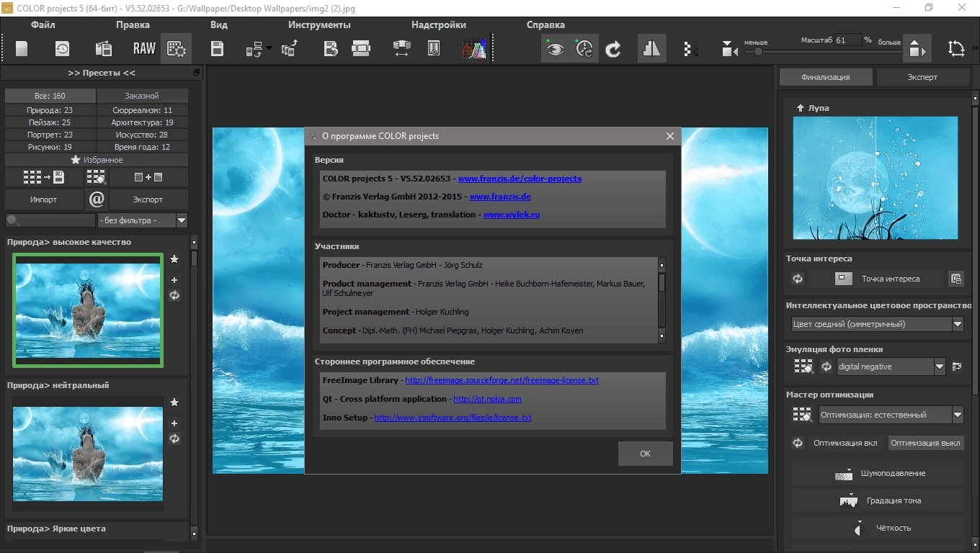Toggle the timed auto-refresh clock icon
Image resolution: width=980 pixels, height=553 pixels.
click(x=584, y=48)
